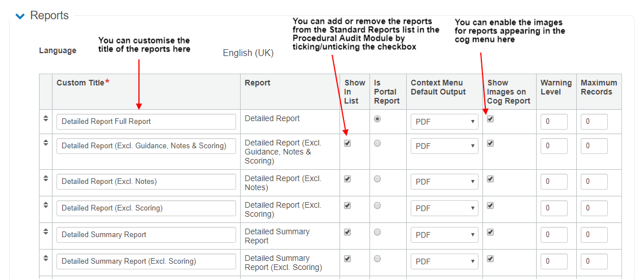Open PDF output dropdown for Detailed Report (Excl. Scoring)
Screen dimensions: 644x279
[444, 208]
